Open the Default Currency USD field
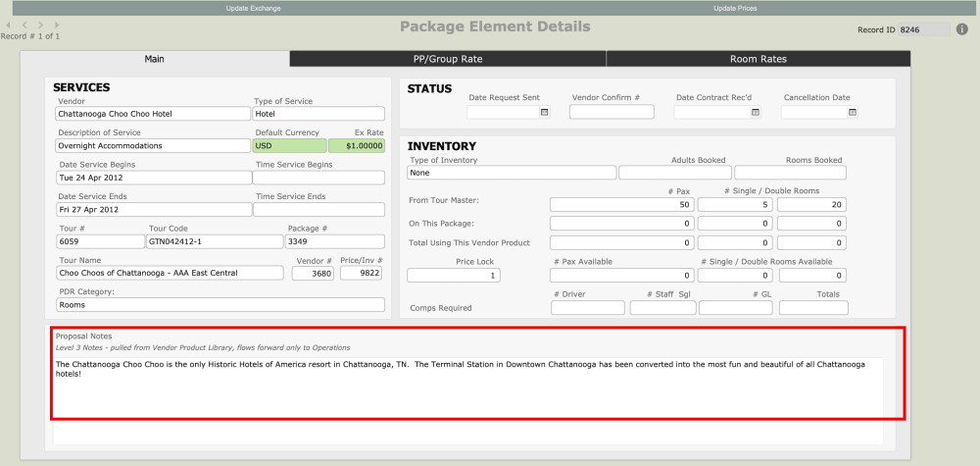The height and width of the screenshot is (466, 980). (x=289, y=145)
